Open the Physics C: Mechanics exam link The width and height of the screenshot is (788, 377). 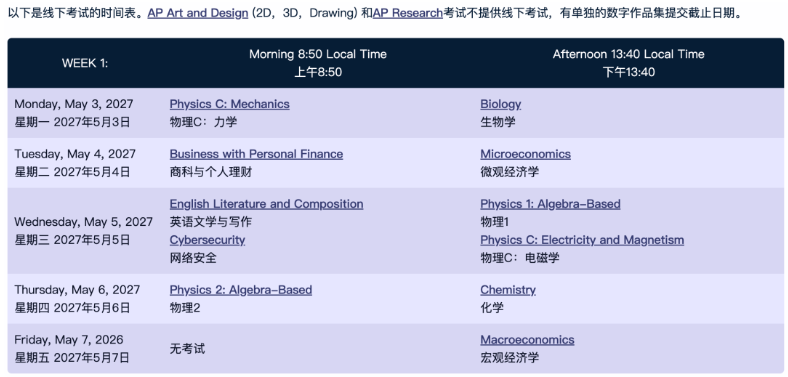point(230,104)
